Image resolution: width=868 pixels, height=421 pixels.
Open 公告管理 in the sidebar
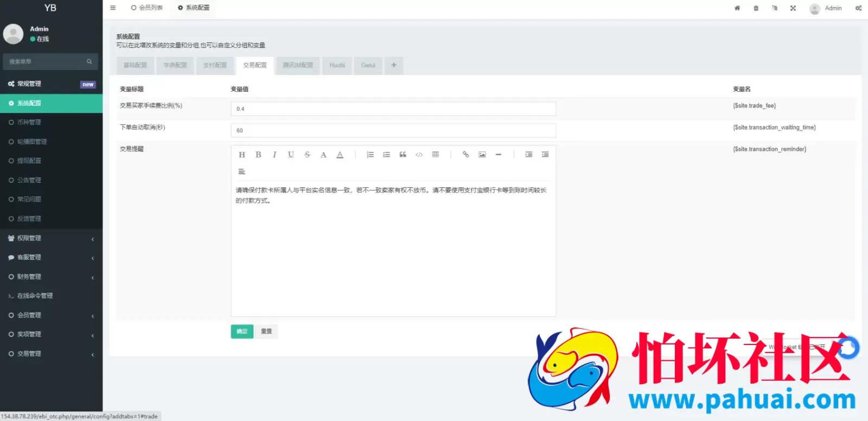point(51,180)
